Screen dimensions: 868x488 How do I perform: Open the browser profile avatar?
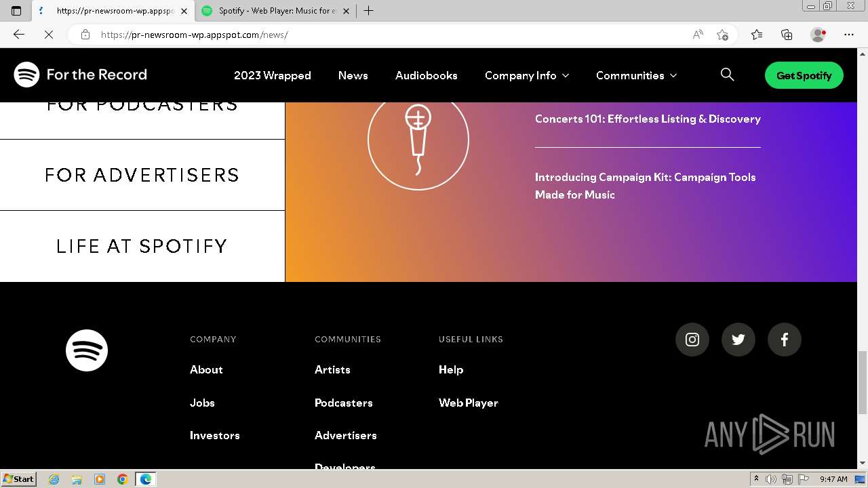click(818, 35)
